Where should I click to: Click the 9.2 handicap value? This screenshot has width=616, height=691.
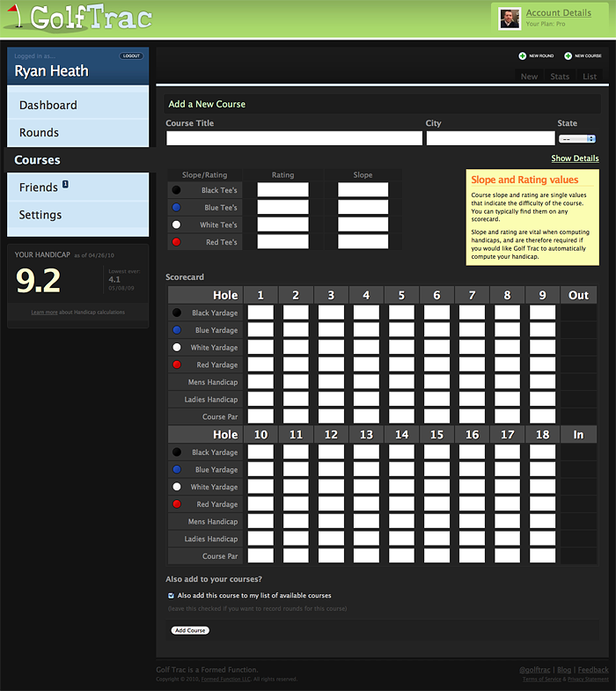pyautogui.click(x=39, y=281)
